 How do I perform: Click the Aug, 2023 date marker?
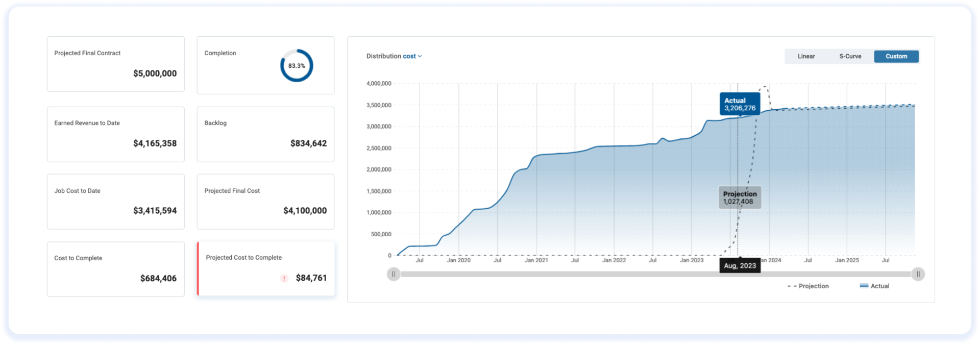click(x=740, y=266)
